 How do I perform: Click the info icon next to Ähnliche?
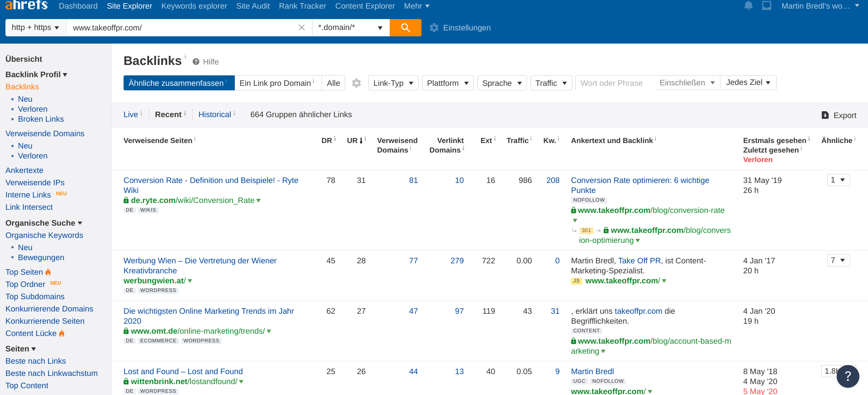click(855, 139)
